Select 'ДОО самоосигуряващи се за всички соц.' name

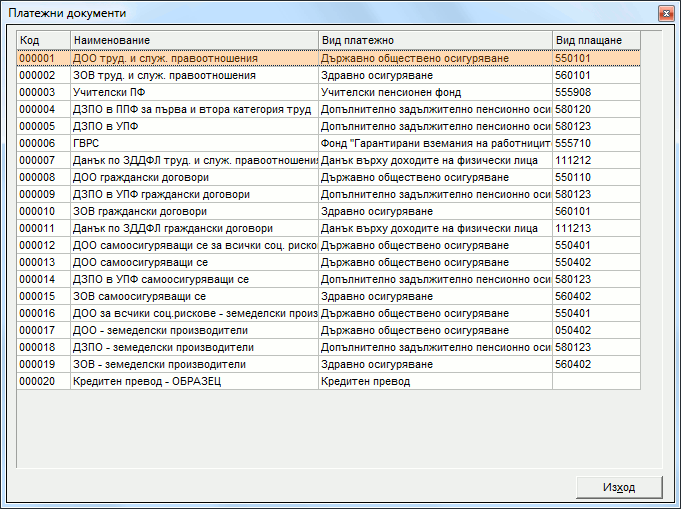195,245
